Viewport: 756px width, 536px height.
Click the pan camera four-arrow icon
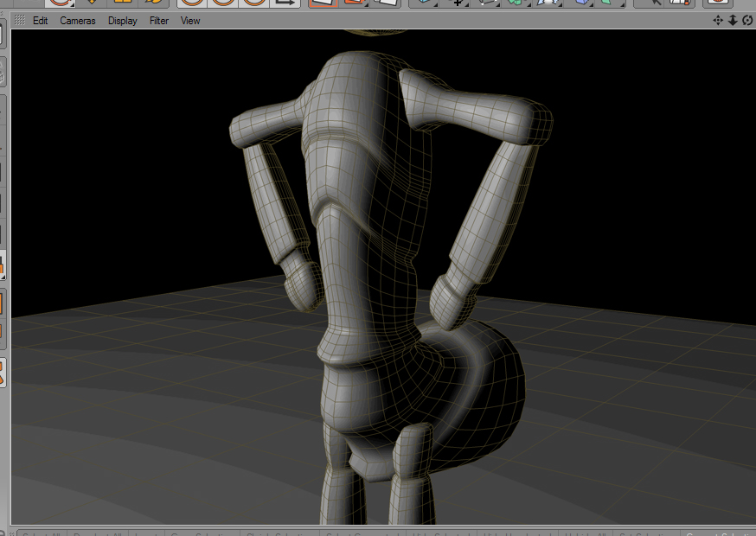(x=718, y=20)
